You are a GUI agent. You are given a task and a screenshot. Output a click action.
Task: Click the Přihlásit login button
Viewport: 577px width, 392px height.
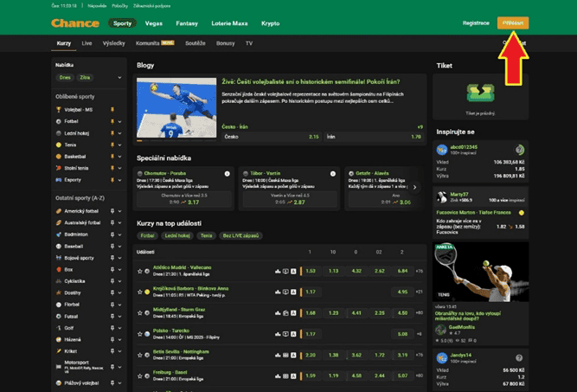click(x=513, y=22)
